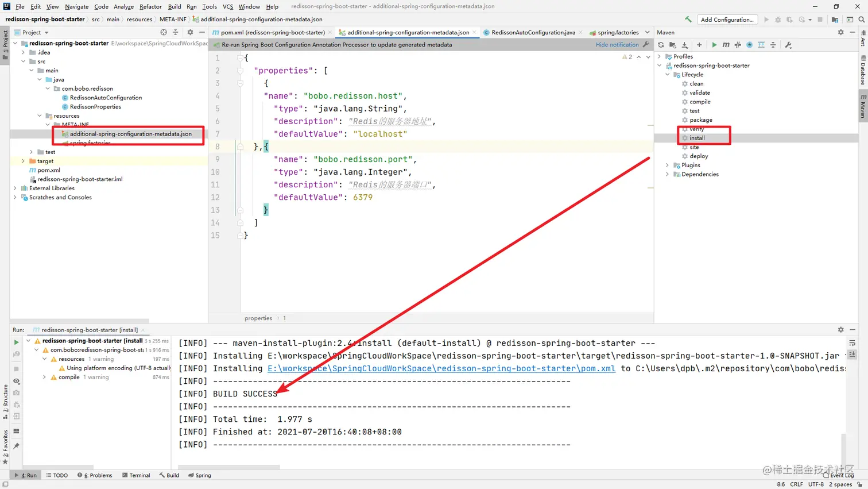Expand Plugins node in Maven panel
Screen dimensions: 868x489
point(668,165)
